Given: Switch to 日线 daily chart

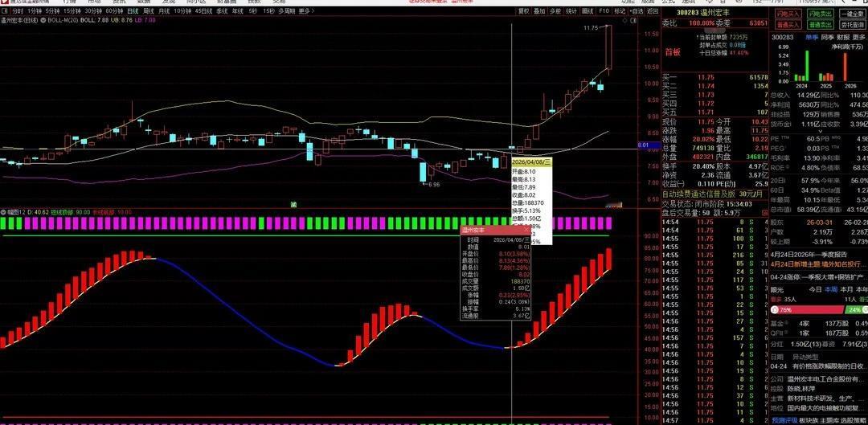Looking at the screenshot, I should click(133, 10).
